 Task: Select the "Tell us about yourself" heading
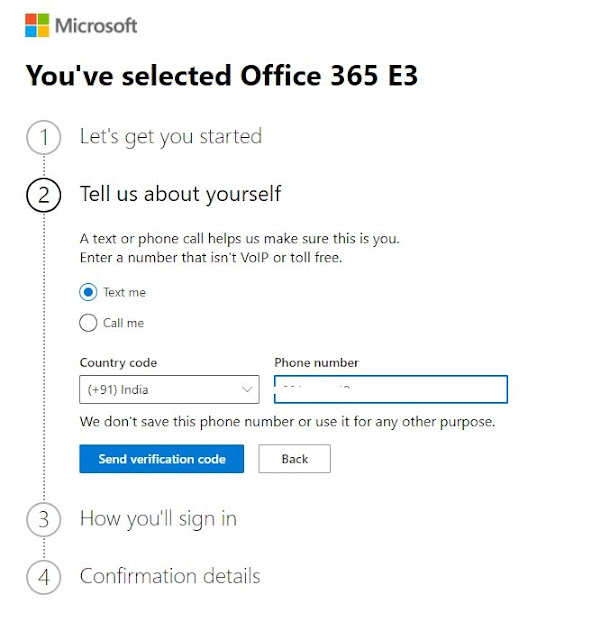pyautogui.click(x=180, y=193)
